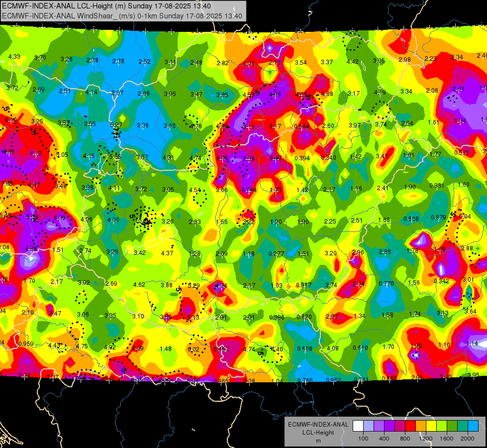This screenshot has height=448, width=487.
Task: Click the wind shear value 6.39
Action: [60, 218]
